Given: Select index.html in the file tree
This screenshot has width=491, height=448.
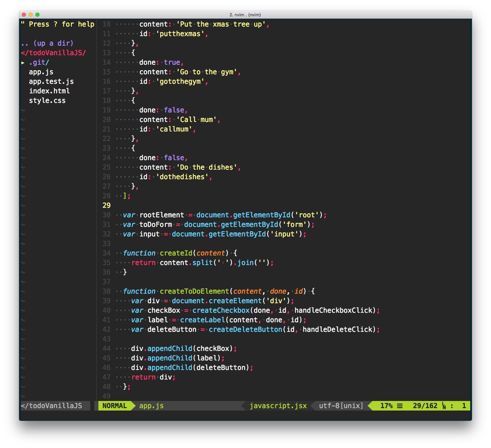Looking at the screenshot, I should pyautogui.click(x=49, y=91).
